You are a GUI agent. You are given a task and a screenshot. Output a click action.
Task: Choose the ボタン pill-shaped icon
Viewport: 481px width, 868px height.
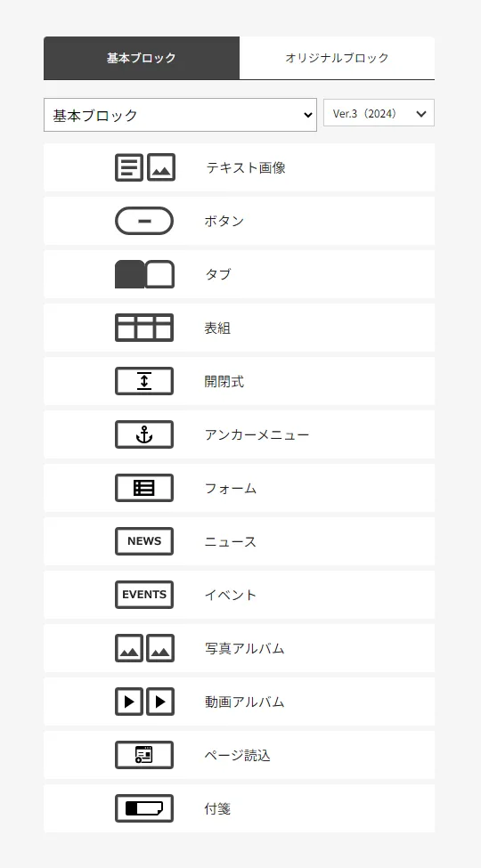[x=144, y=221]
